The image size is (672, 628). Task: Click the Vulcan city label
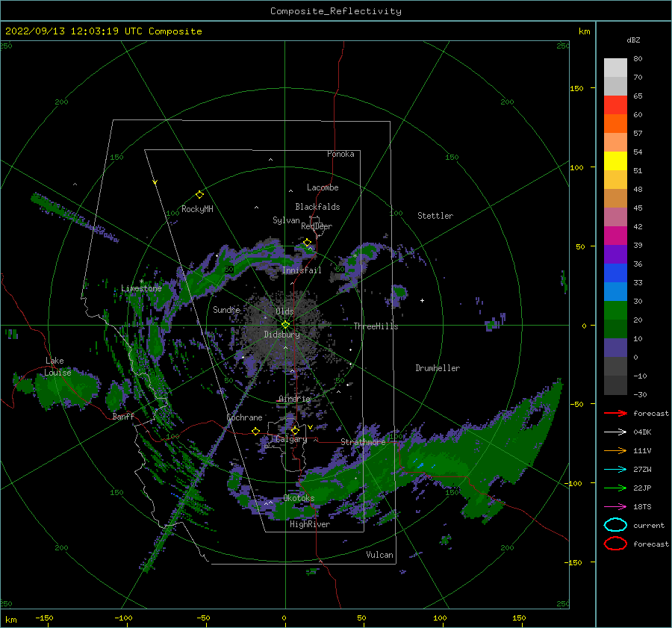pos(380,555)
